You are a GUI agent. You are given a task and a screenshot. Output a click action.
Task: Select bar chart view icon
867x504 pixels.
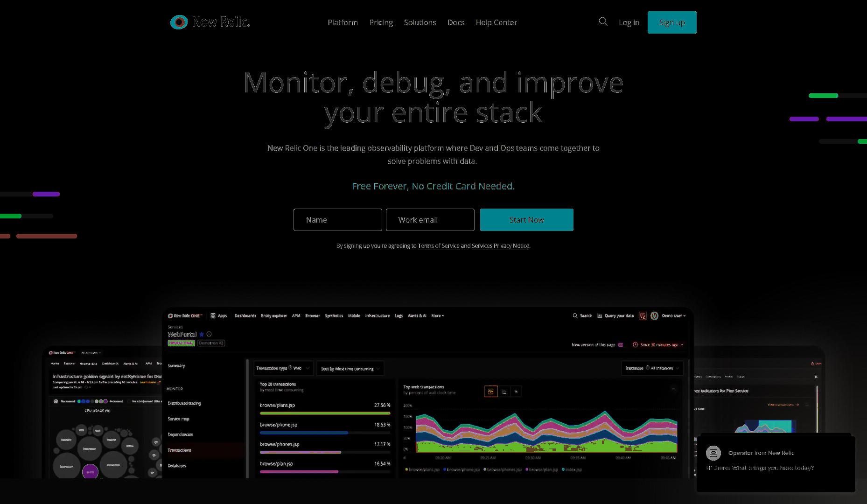504,392
